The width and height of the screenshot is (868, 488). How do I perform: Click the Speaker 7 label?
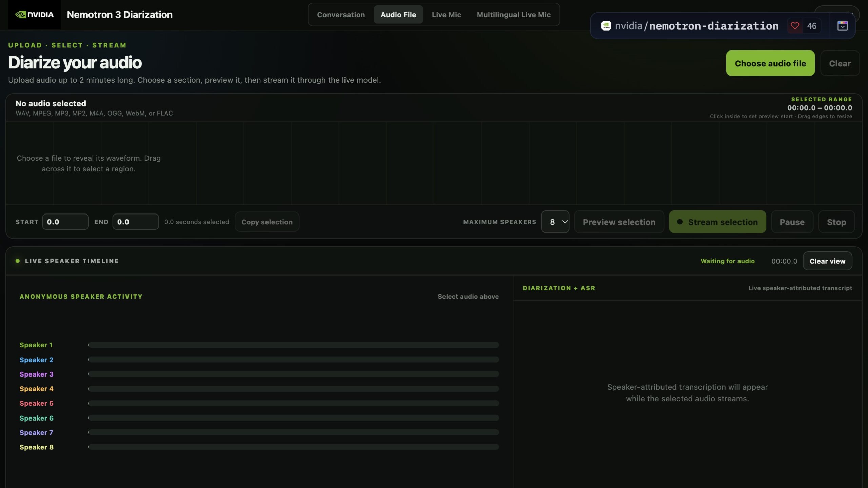[x=36, y=433]
